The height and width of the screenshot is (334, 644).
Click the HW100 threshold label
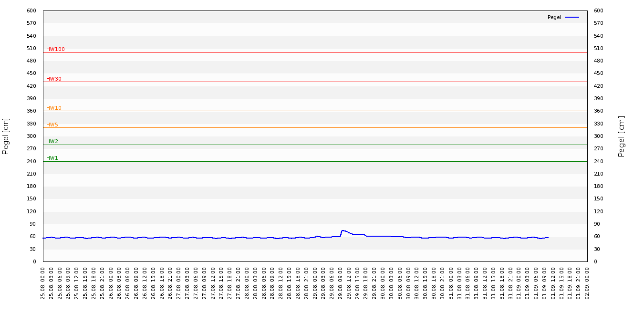click(x=55, y=50)
